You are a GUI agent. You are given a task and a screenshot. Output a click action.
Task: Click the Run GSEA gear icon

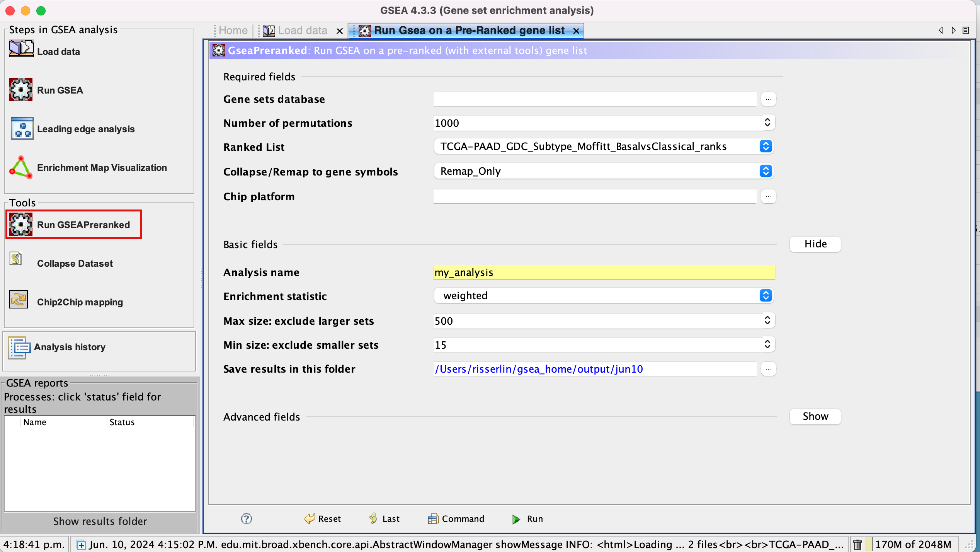click(21, 90)
